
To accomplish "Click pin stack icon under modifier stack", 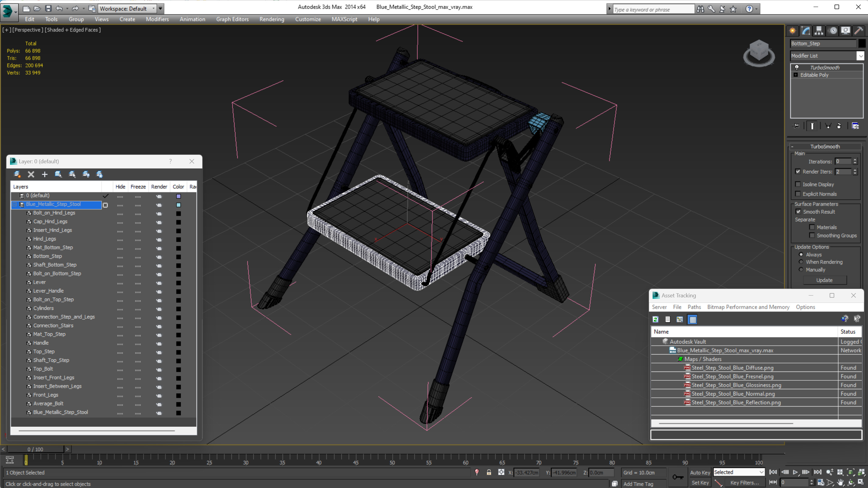I will pyautogui.click(x=796, y=126).
